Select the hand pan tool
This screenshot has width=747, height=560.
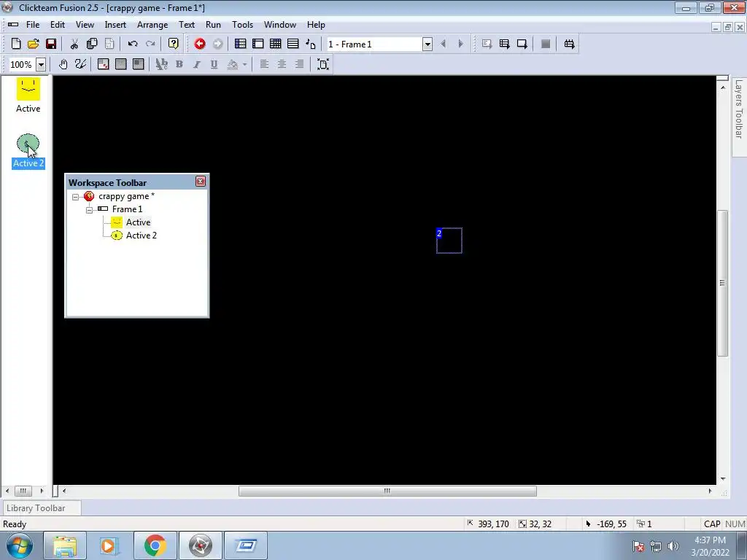click(63, 64)
